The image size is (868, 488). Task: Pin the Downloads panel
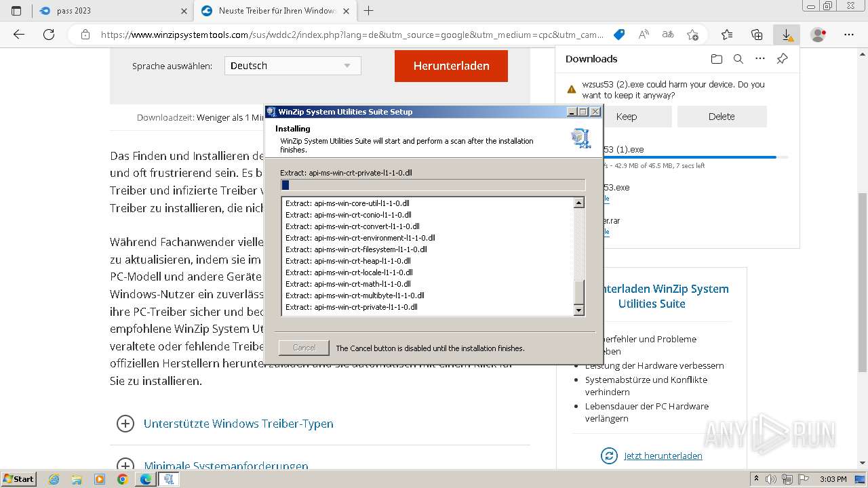click(x=782, y=59)
